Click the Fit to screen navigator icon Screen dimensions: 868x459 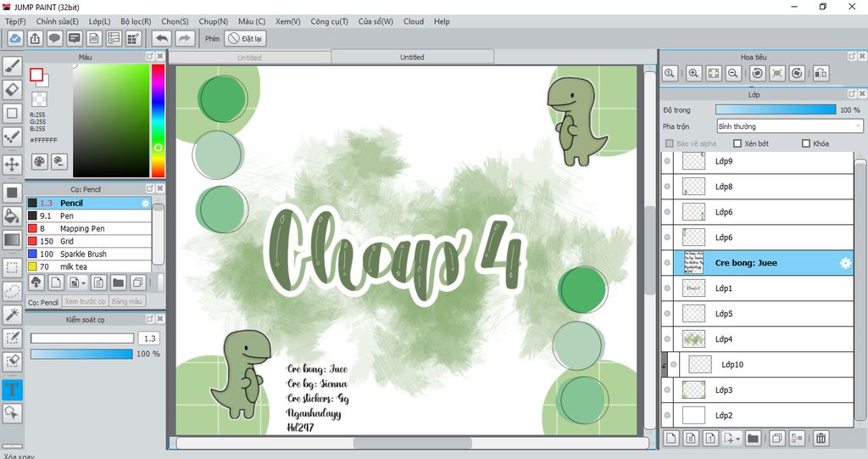714,73
